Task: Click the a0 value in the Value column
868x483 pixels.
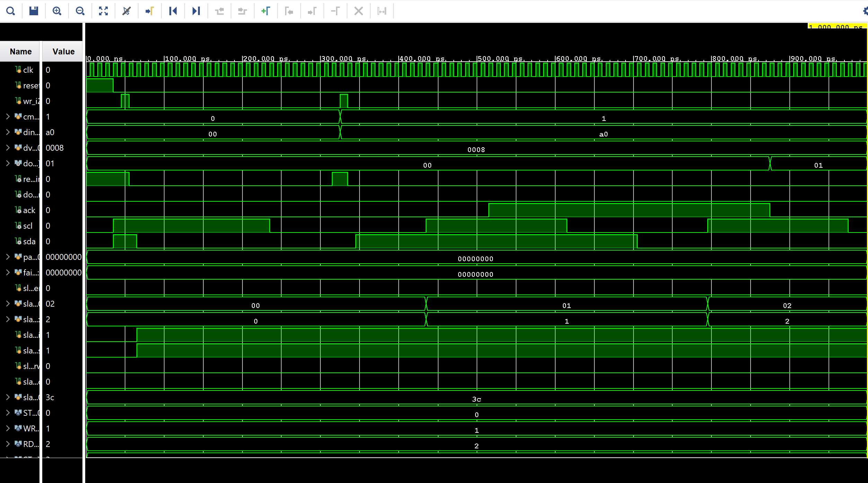Action: click(50, 132)
